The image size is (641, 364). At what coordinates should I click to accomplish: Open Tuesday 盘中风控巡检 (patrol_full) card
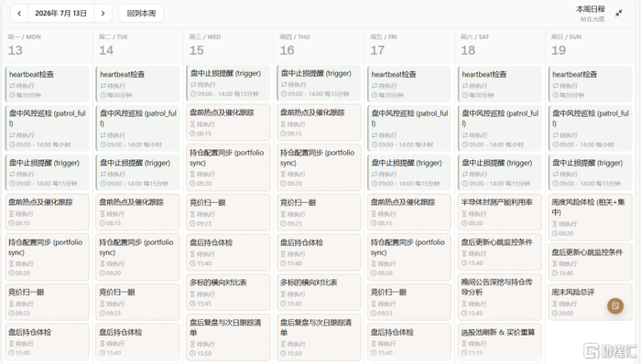tap(137, 128)
